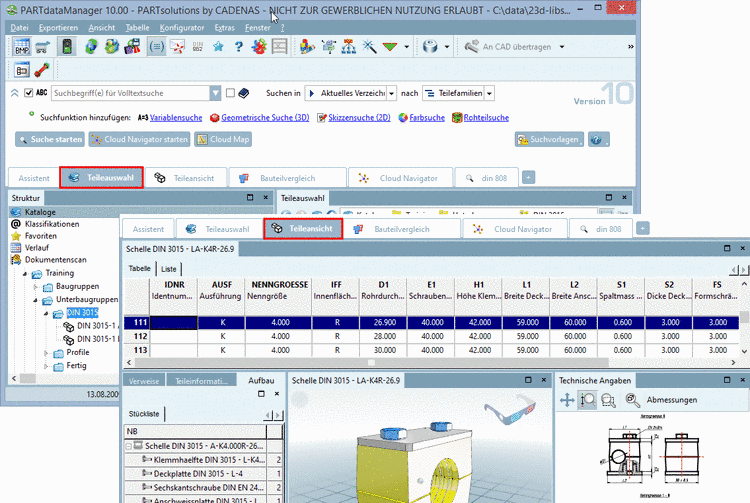Click the zoom magnifier icon in Technische Angaben
The height and width of the screenshot is (503, 750).
588,400
